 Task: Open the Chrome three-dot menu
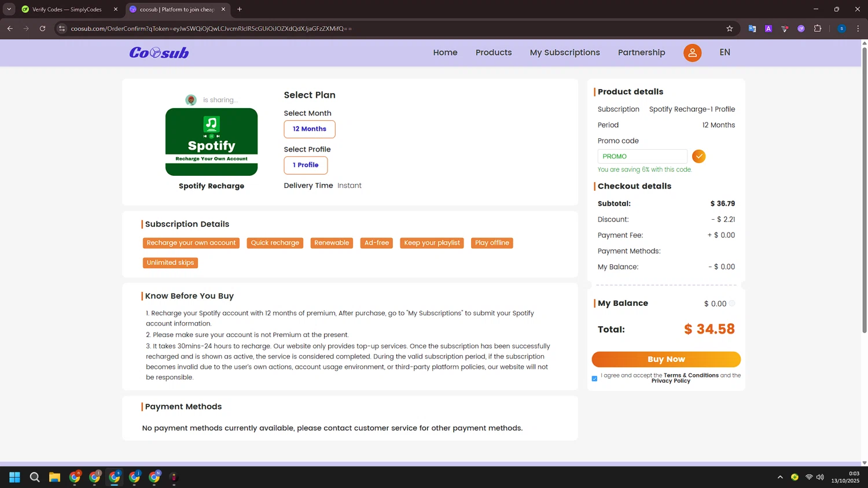(x=858, y=28)
